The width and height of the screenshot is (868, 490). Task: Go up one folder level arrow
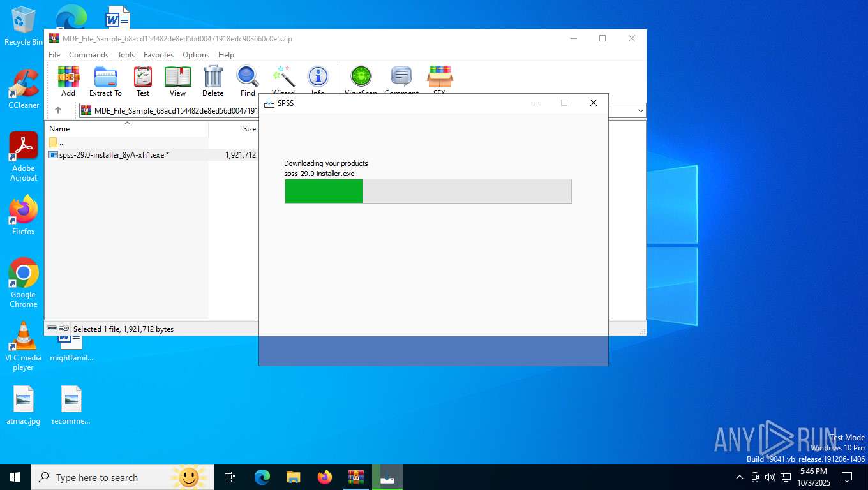coord(58,110)
